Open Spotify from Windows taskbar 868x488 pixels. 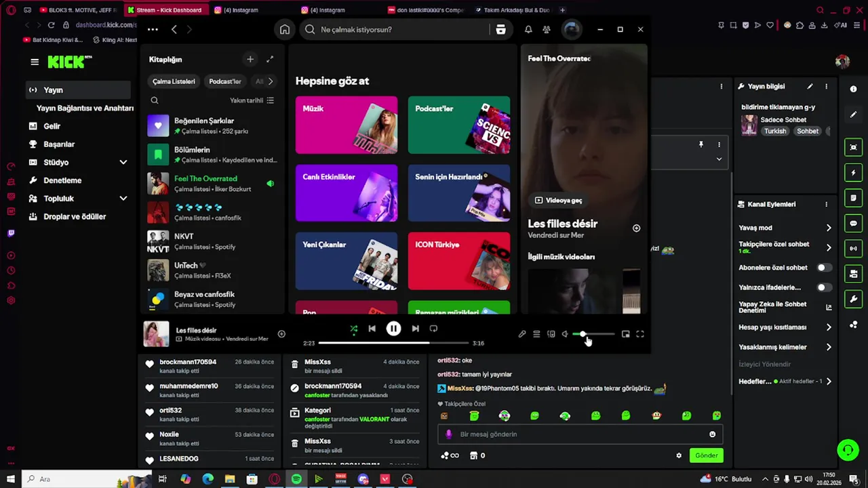pos(296,479)
